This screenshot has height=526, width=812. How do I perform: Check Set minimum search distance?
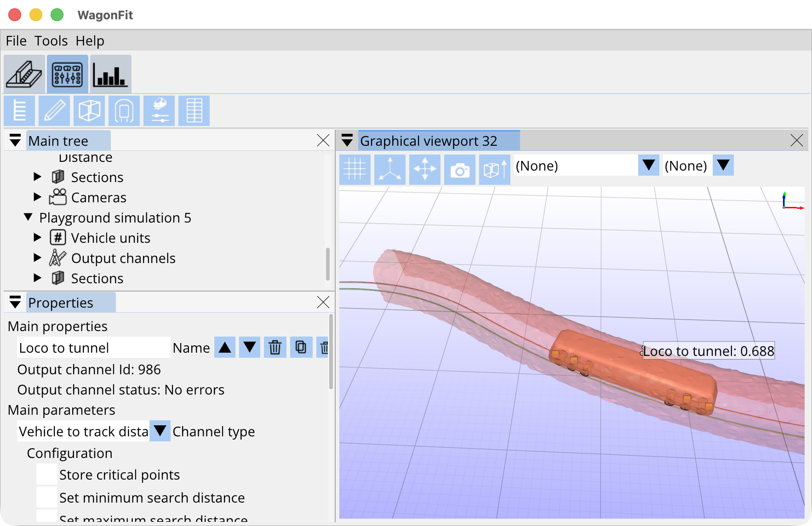pos(47,497)
